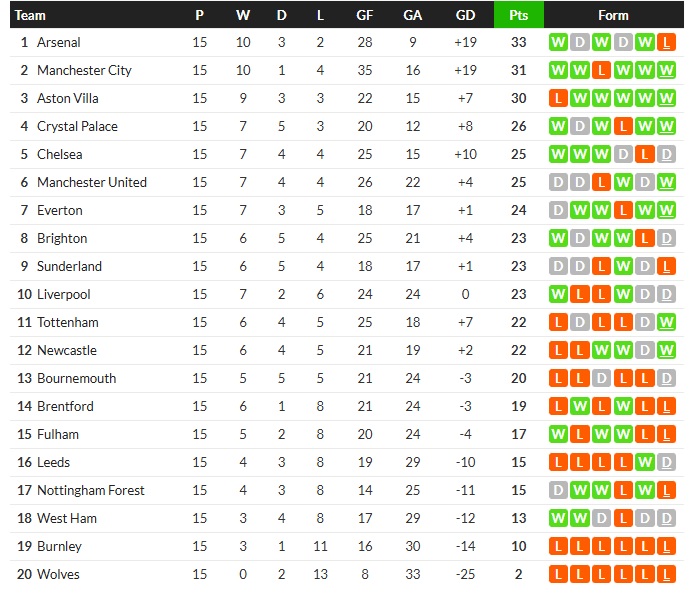Click Arsenal's only loss form badge
Image resolution: width=690 pixels, height=594 pixels.
pyautogui.click(x=668, y=43)
